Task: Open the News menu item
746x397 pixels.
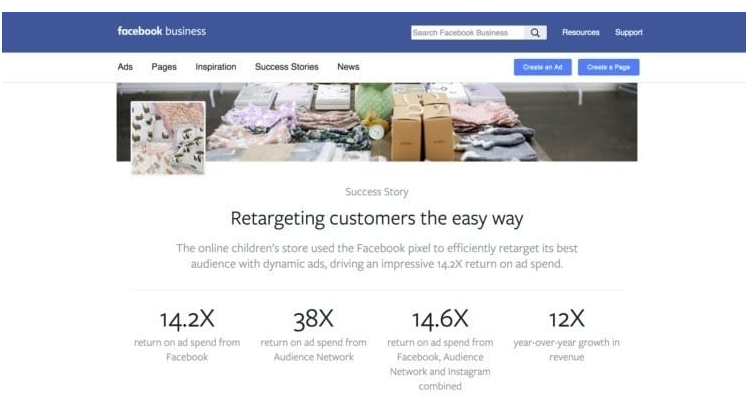Action: pos(348,67)
